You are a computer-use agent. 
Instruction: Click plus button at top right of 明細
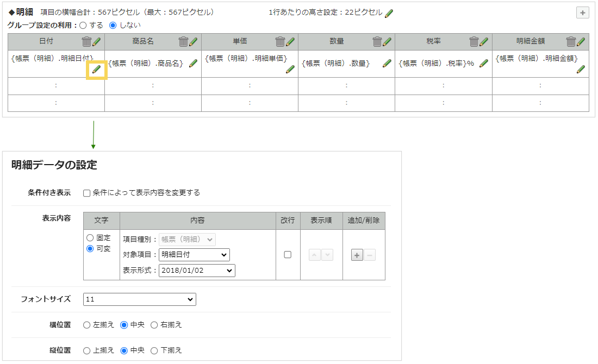tap(583, 13)
